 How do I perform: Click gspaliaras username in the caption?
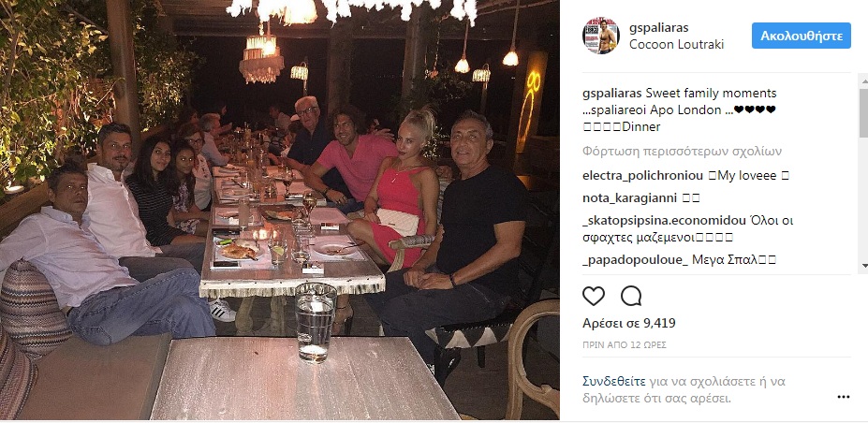coord(611,93)
